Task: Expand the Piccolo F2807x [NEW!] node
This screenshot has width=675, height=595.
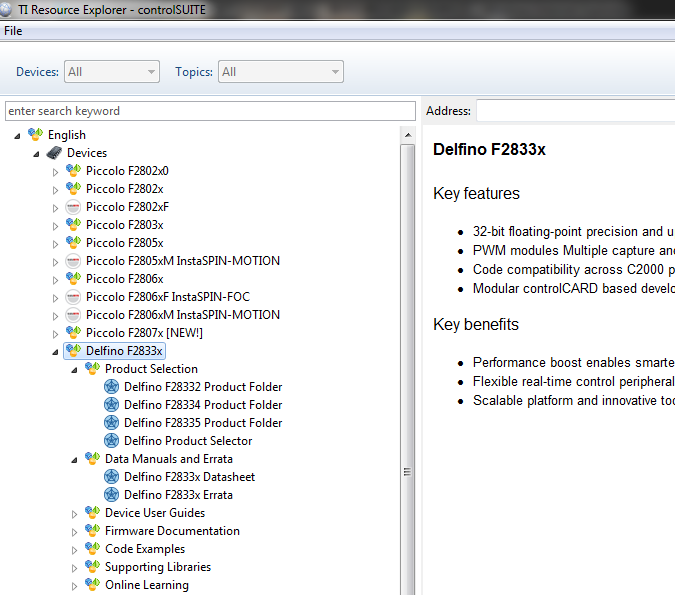Action: point(55,334)
